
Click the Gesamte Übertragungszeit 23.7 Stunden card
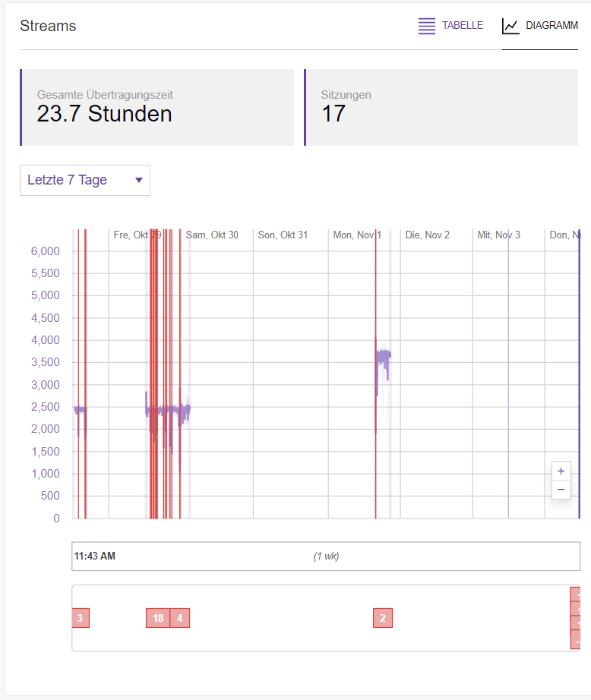tap(156, 107)
